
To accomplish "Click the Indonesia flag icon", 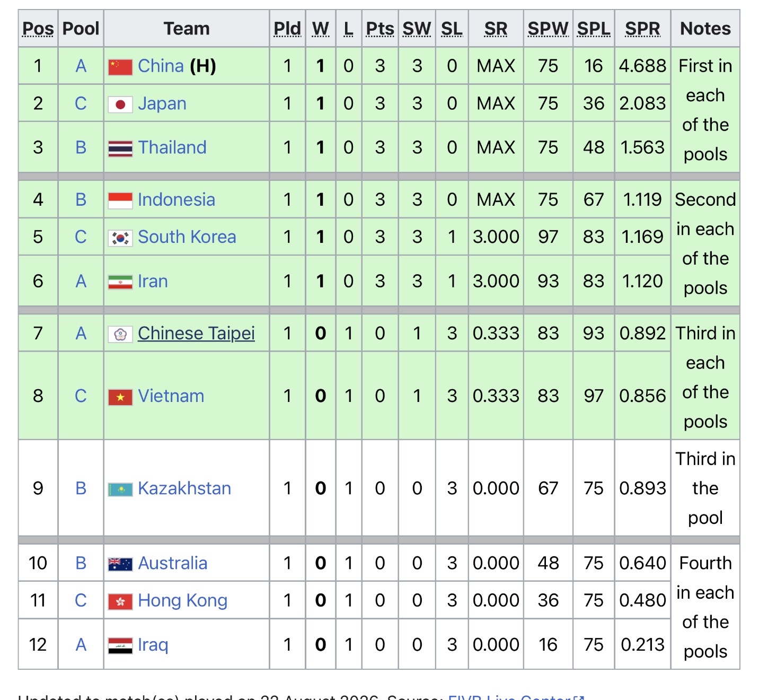I will tap(120, 200).
